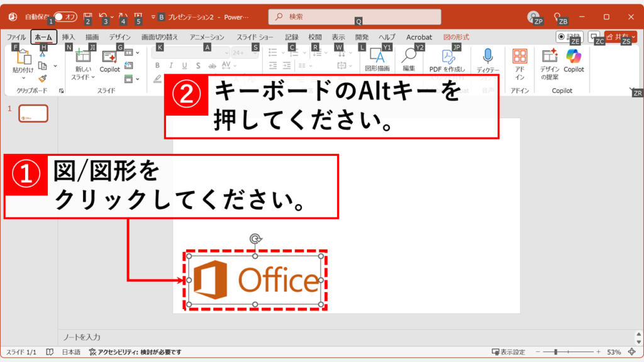
Task: Click the Copy icon
Action: click(42, 65)
